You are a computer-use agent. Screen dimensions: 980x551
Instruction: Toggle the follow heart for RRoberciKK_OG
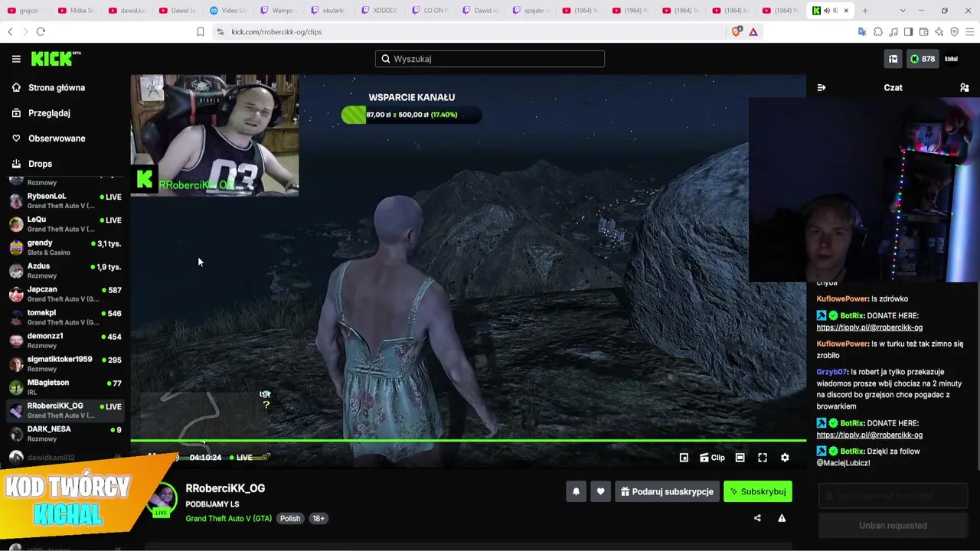(x=601, y=491)
